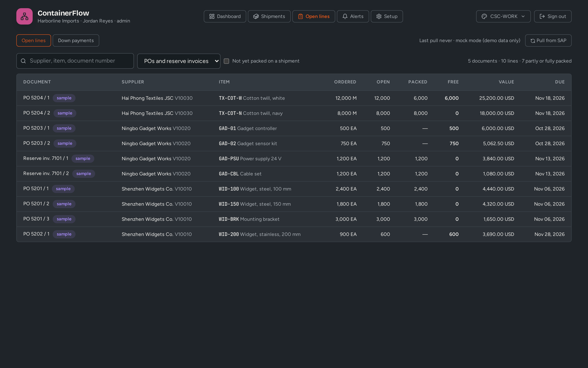Open the POs and reserve invoices dropdown
The width and height of the screenshot is (588, 368).
(x=179, y=61)
